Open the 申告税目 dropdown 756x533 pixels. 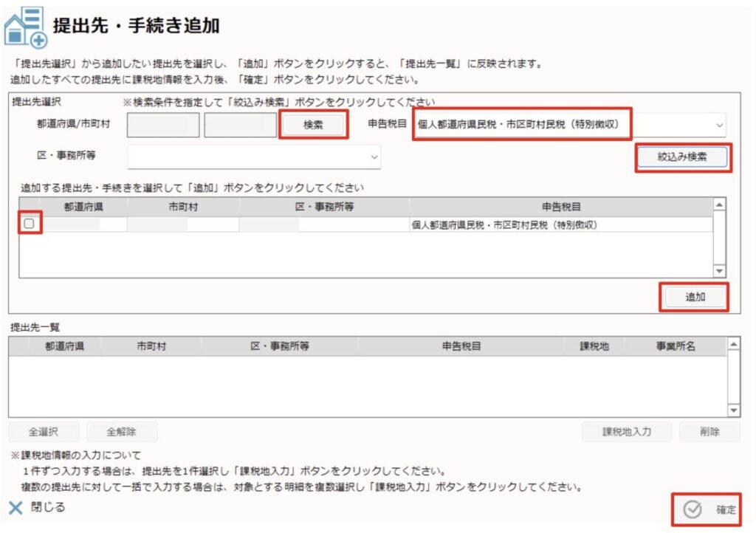point(720,125)
